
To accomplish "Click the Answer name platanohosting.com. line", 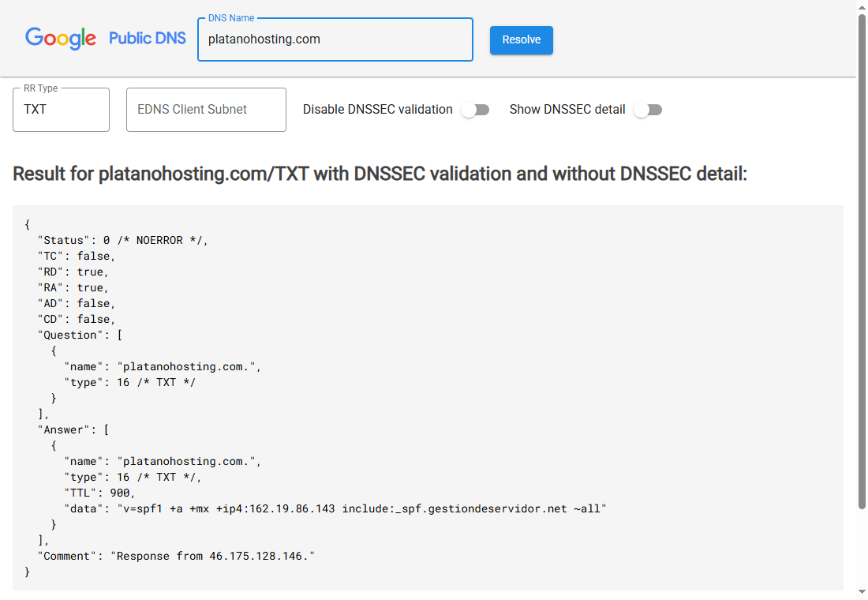I will pos(163,461).
